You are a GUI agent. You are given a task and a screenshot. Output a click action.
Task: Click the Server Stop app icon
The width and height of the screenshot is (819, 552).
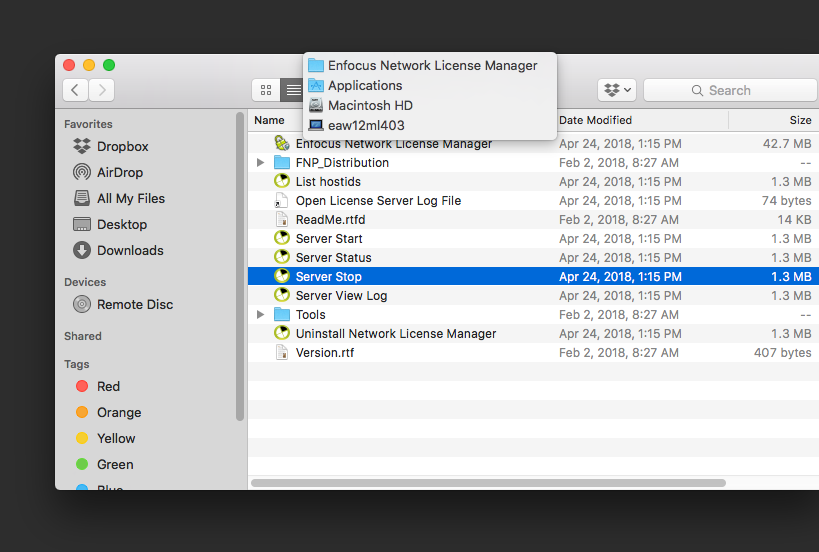282,276
